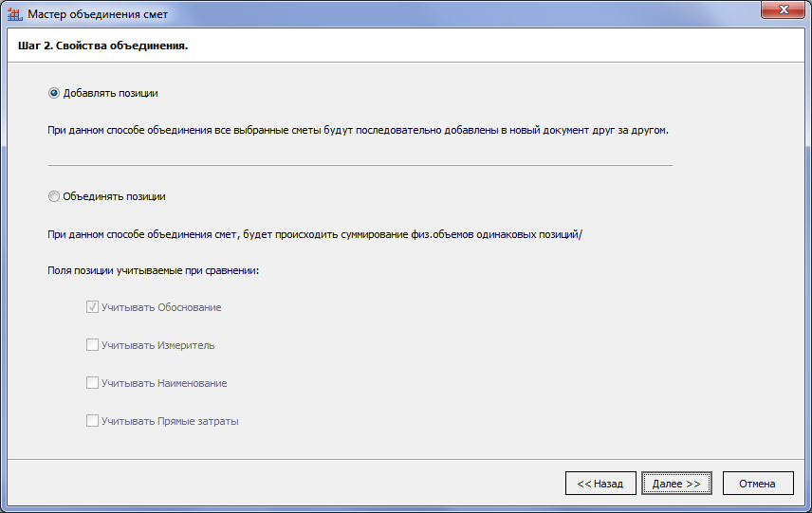The width and height of the screenshot is (812, 513).
Task: Click the description about 'последовательно добавлены в новый документ'
Action: [x=358, y=131]
